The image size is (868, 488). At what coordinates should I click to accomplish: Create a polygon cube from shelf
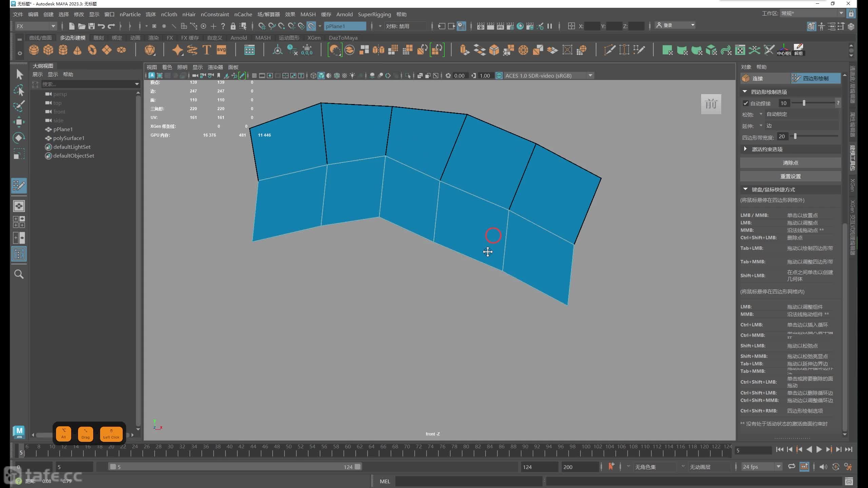48,50
